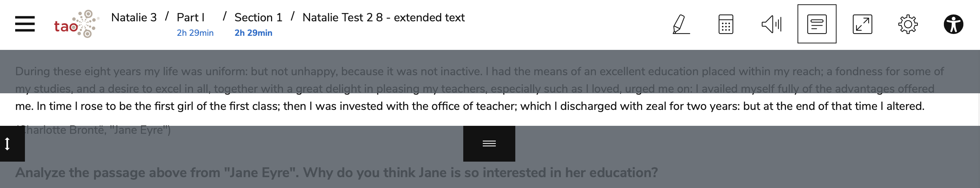Click the Natalie 3 breadcrumb
This screenshot has width=980, height=188.
pos(134,17)
